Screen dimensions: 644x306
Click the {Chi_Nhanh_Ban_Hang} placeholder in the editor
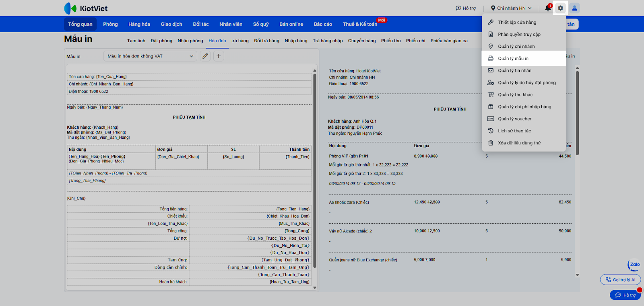pyautogui.click(x=111, y=84)
